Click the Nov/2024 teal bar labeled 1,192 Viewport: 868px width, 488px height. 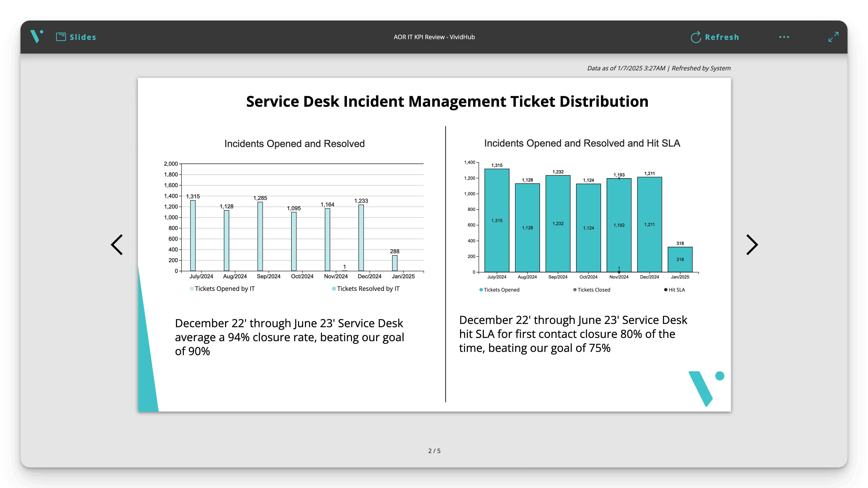pos(619,225)
